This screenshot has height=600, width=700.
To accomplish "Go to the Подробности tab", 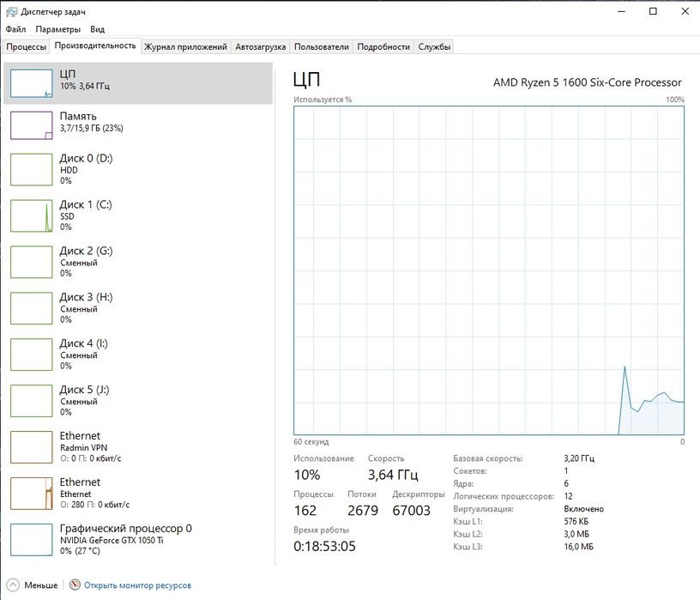I will tap(383, 46).
